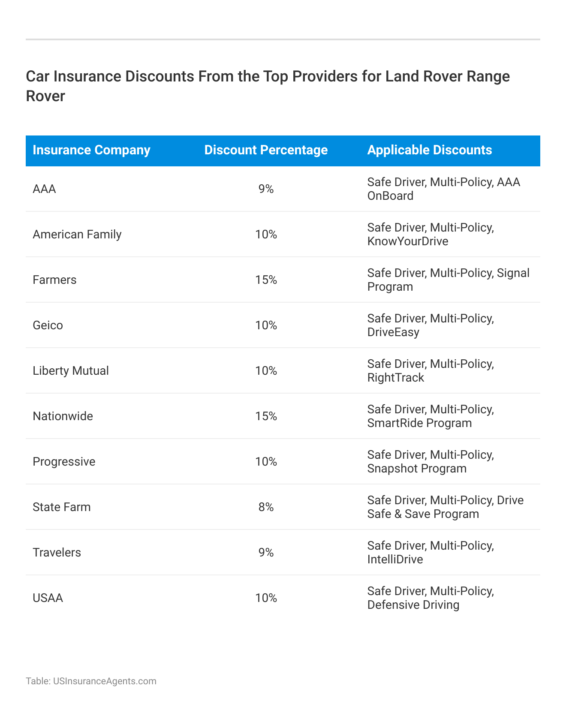
Task: Click the Defensive Driving discounts cell
Action: (431, 598)
